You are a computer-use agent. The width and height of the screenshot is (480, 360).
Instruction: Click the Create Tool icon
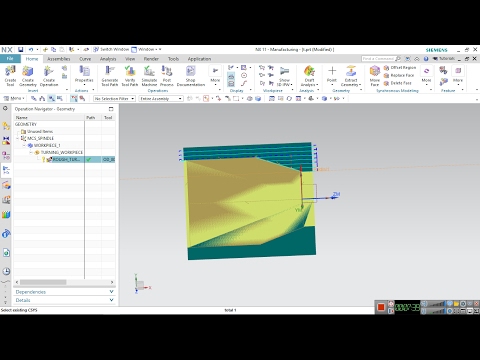(x=10, y=75)
